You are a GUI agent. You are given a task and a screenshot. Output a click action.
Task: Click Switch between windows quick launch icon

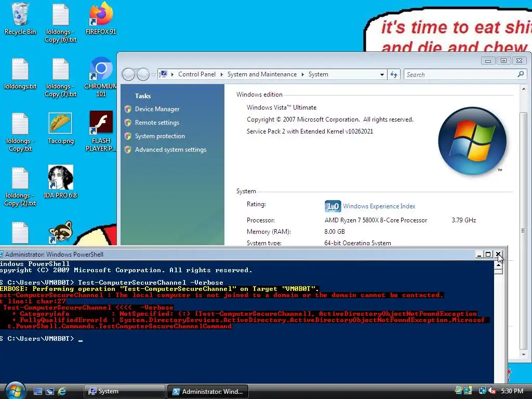coord(49,391)
